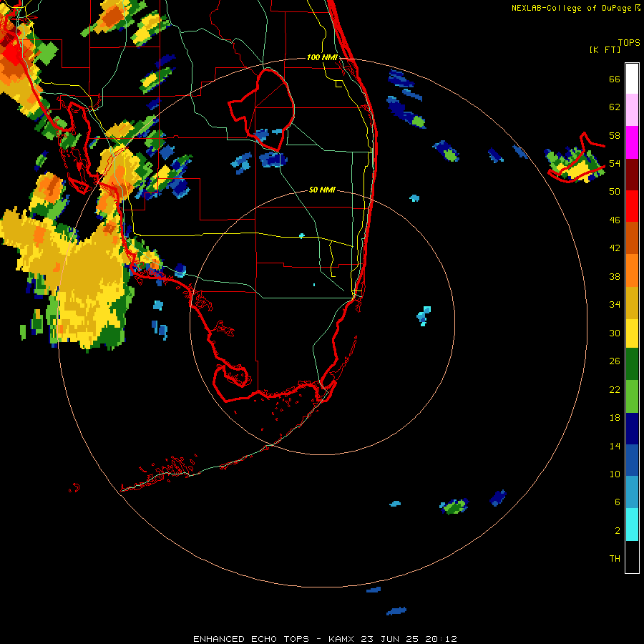The width and height of the screenshot is (644, 644).
Task: Click the "100 NMI" range ring label
Action: tap(322, 57)
